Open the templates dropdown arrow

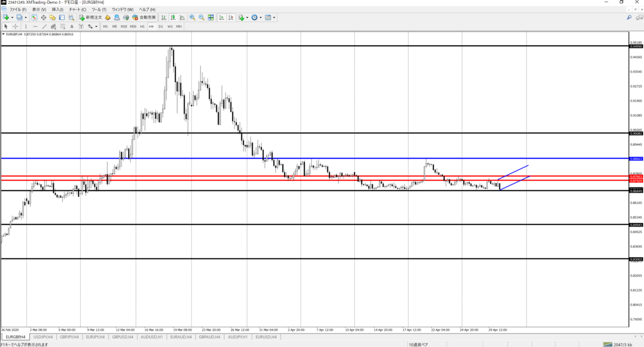[x=274, y=17]
